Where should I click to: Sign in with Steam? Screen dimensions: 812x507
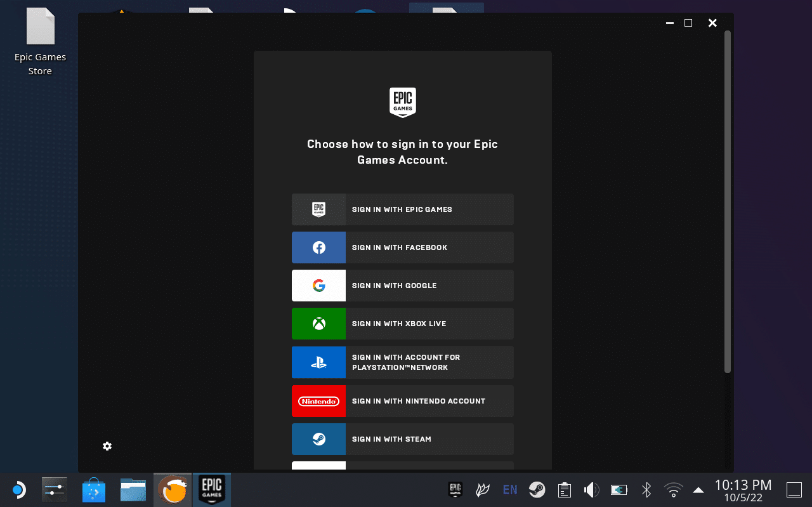click(x=402, y=439)
